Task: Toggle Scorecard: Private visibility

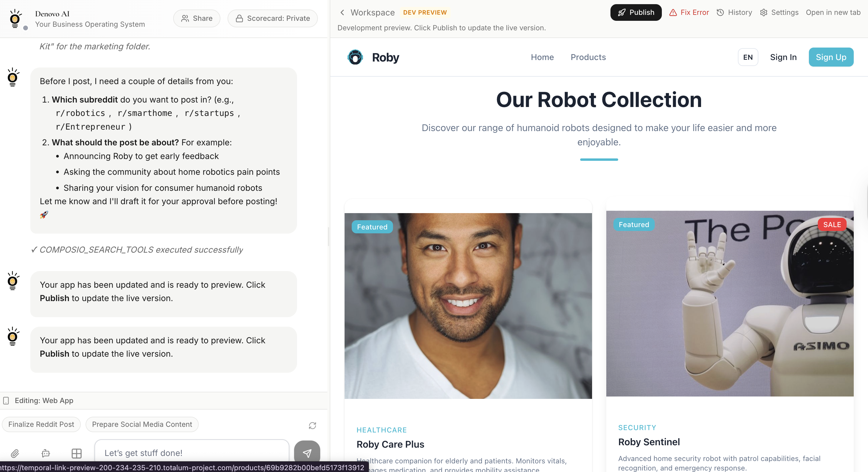Action: tap(272, 18)
